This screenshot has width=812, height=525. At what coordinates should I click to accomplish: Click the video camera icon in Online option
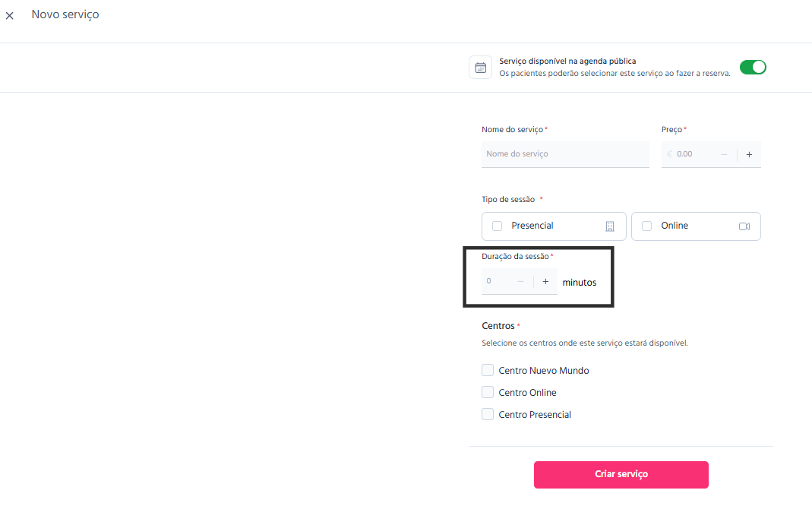click(x=744, y=226)
